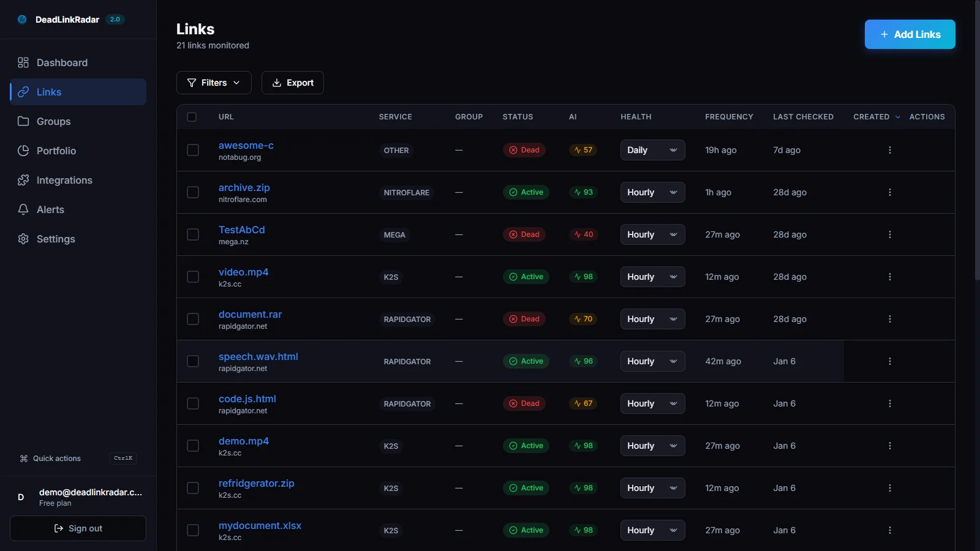Viewport: 980px width, 551px height.
Task: Open Hourly frequency dropdown for code.js.html
Action: click(x=652, y=403)
